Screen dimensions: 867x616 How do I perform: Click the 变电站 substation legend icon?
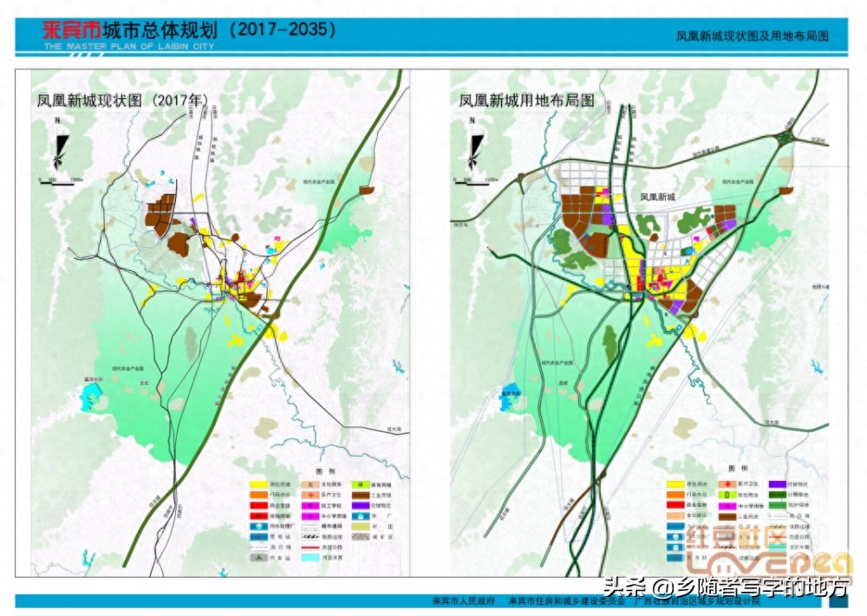[x=258, y=537]
